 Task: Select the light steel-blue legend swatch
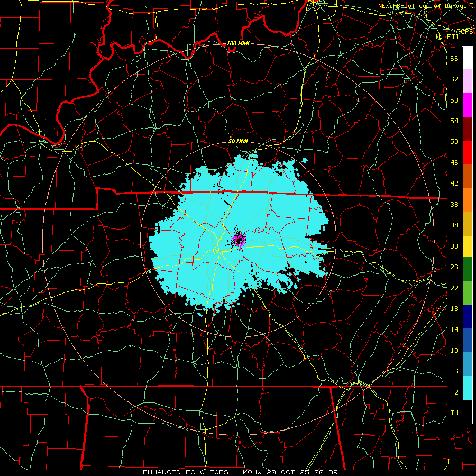pyautogui.click(x=467, y=364)
